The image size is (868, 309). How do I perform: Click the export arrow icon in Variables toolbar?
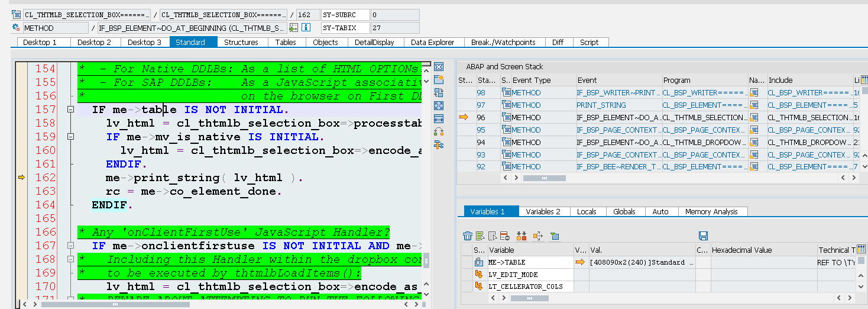coord(538,236)
